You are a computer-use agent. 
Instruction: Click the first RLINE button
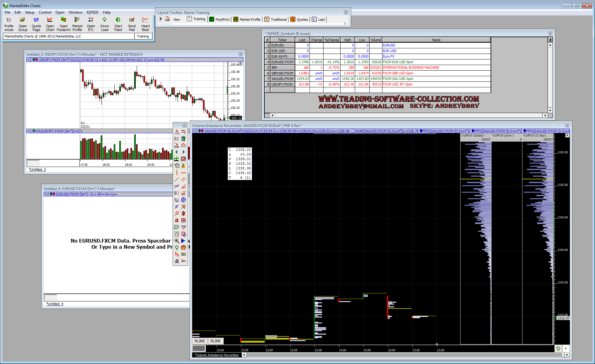coord(200,341)
